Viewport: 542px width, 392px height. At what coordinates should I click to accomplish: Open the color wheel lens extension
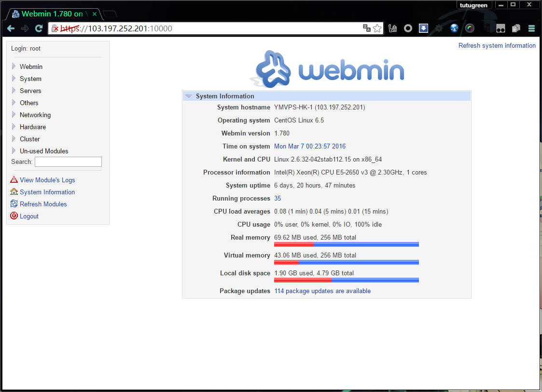tap(470, 28)
